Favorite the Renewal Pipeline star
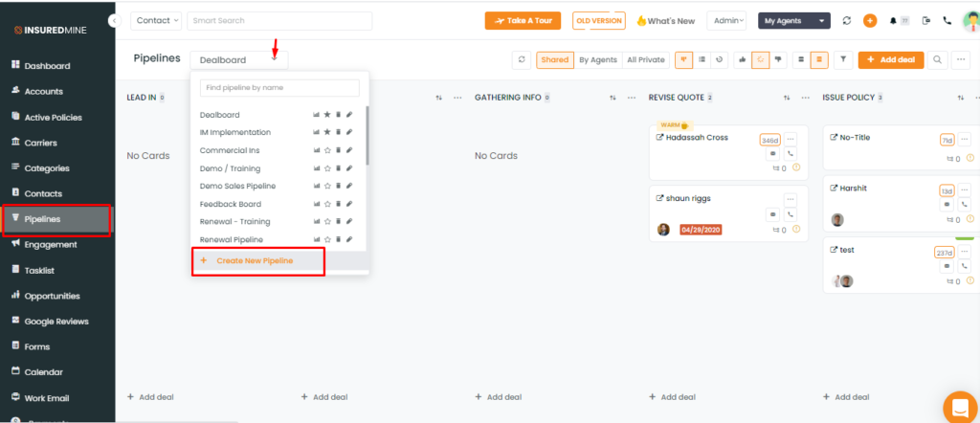 coord(327,239)
